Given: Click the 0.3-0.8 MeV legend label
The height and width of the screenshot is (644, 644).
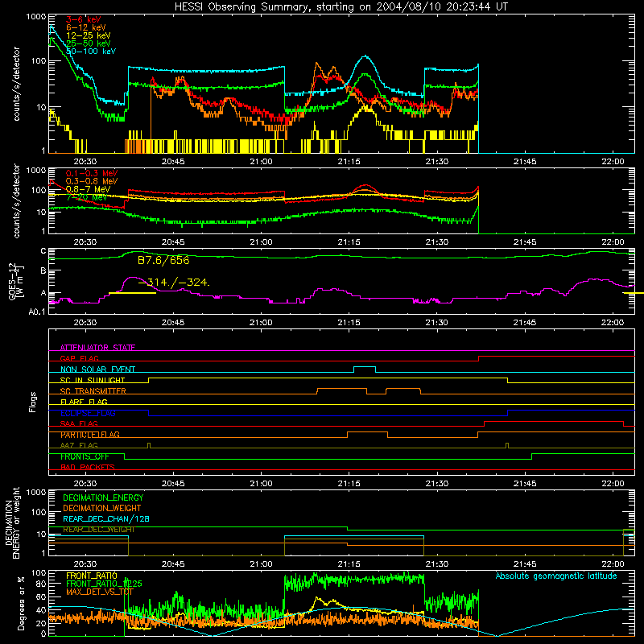Looking at the screenshot, I should [x=91, y=182].
